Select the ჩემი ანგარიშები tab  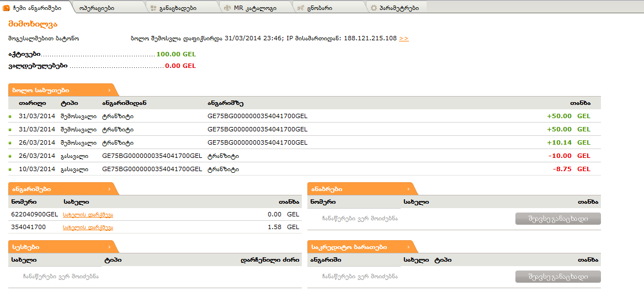coord(36,8)
